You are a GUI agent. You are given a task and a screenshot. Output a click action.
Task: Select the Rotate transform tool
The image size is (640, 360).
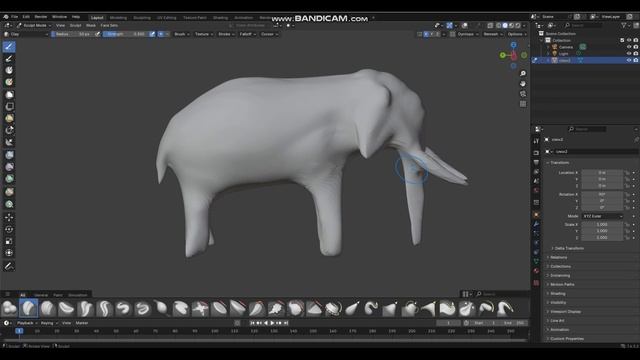(9, 229)
